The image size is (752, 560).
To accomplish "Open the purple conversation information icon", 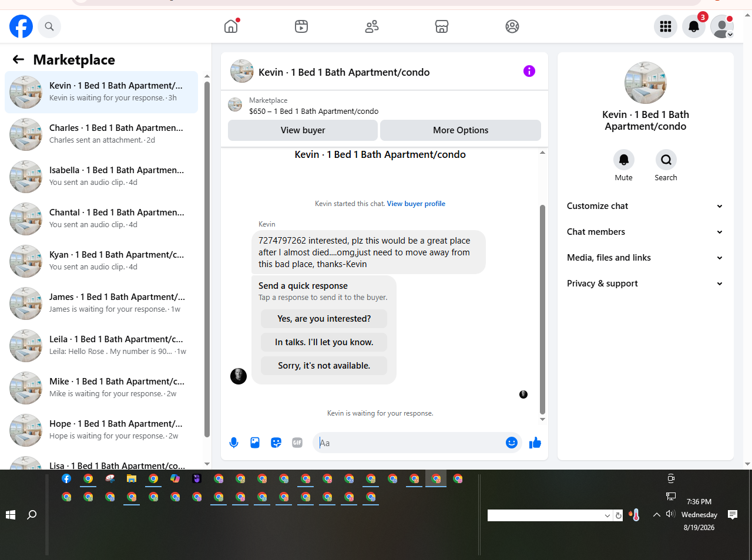I will [x=529, y=71].
